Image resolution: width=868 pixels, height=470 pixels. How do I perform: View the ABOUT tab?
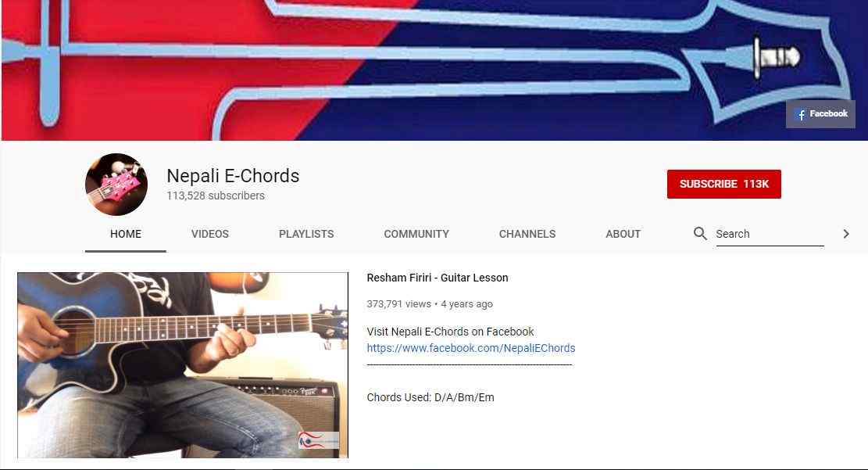[x=623, y=234]
